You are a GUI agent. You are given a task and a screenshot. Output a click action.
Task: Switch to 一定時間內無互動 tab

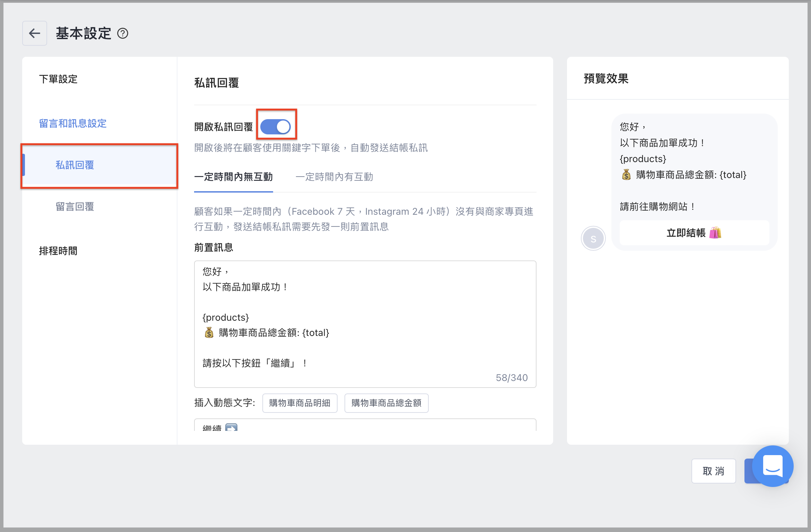[233, 177]
